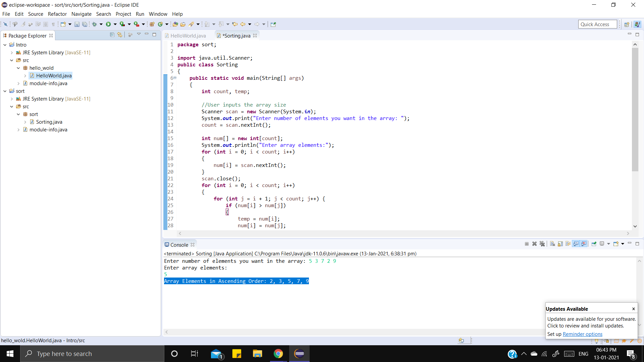Click the Reminder options link
This screenshot has width=644, height=362.
click(582, 334)
